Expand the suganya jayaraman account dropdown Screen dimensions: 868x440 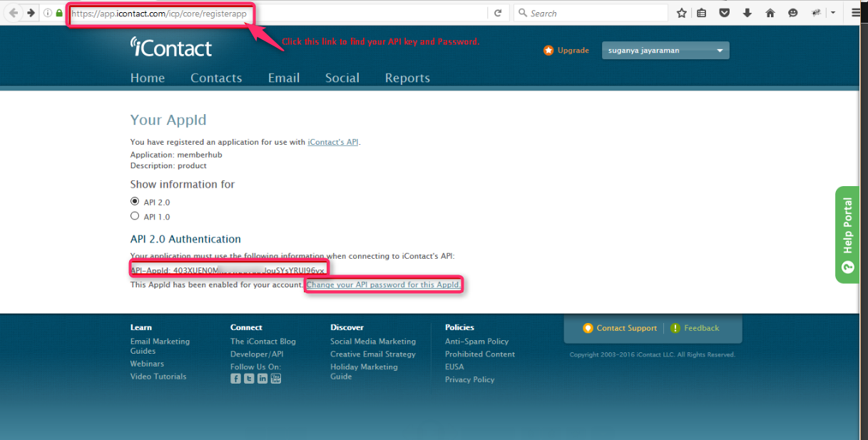click(665, 51)
